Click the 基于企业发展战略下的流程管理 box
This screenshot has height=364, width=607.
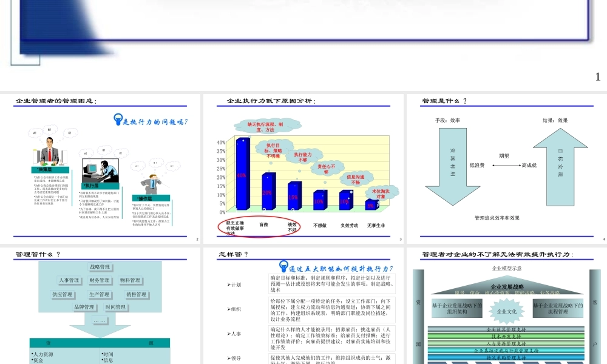(558, 308)
